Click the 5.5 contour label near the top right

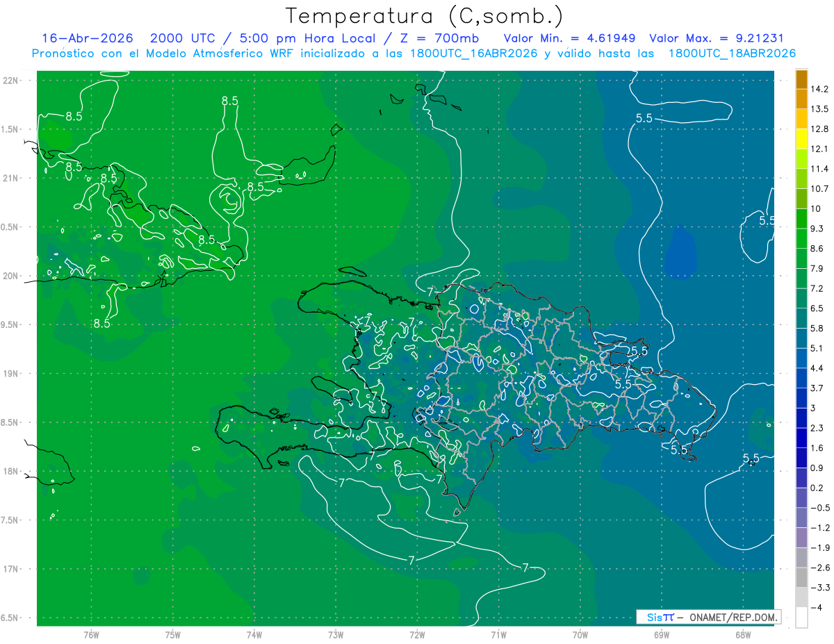click(x=644, y=118)
